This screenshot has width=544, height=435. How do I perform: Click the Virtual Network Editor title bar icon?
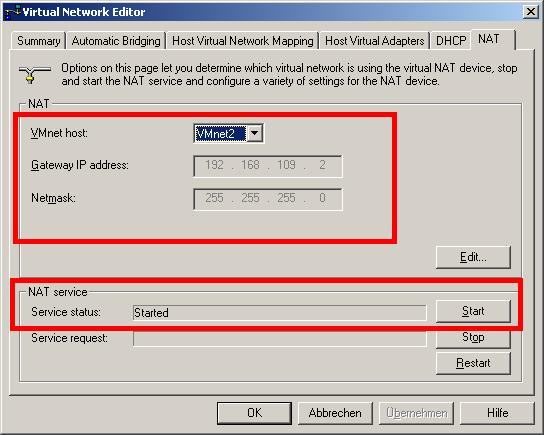pos(12,12)
